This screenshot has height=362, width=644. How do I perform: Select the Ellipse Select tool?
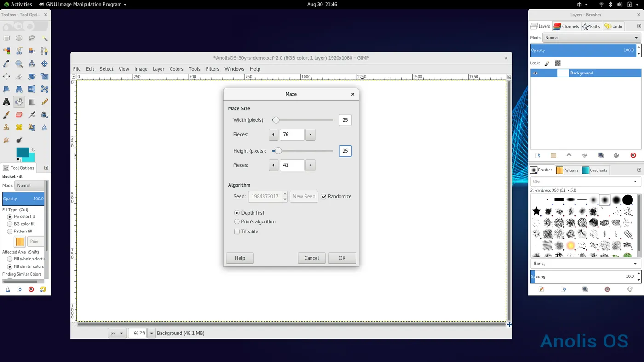coord(19,39)
